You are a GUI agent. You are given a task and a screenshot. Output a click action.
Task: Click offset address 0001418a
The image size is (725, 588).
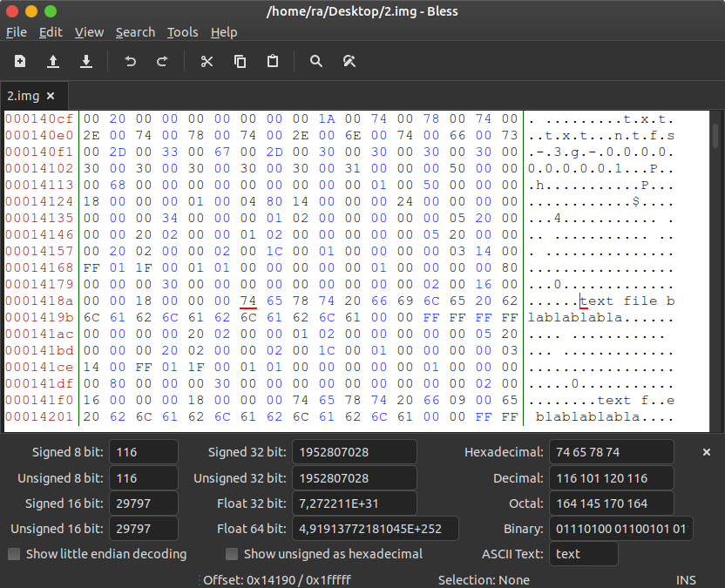pyautogui.click(x=39, y=301)
